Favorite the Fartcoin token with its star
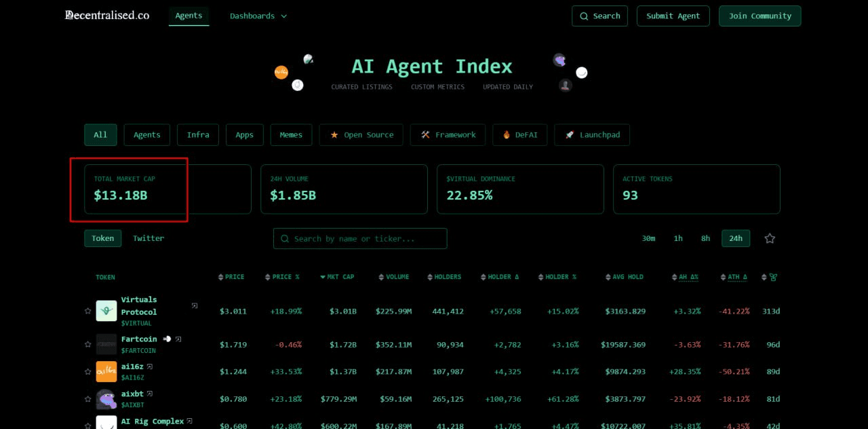The width and height of the screenshot is (868, 429). (x=87, y=345)
